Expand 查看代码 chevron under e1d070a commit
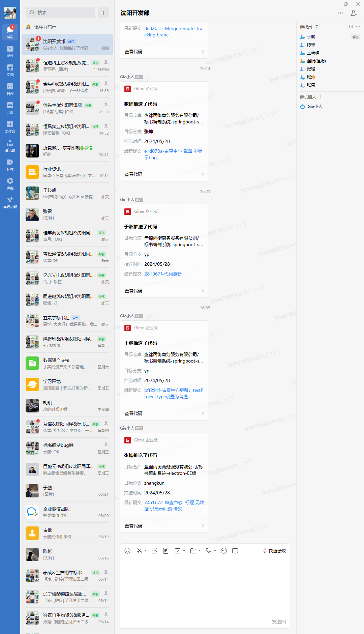364x634 pixels. tap(203, 174)
